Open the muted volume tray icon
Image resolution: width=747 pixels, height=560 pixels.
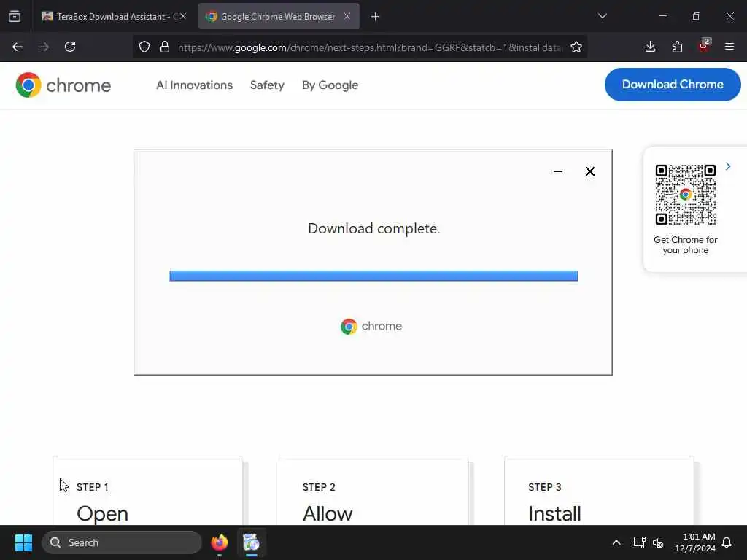(658, 542)
